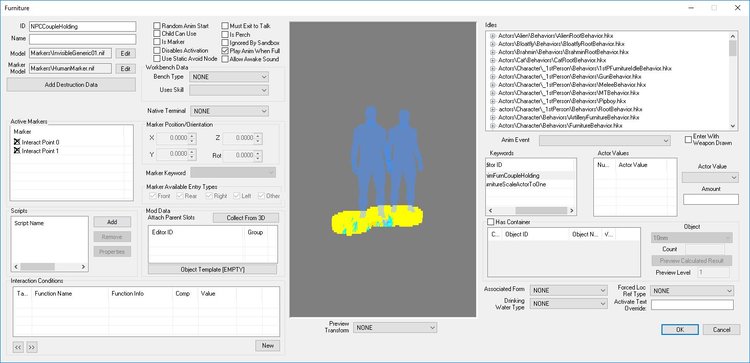
Task: Enable the Has Container checkbox
Action: (x=490, y=222)
